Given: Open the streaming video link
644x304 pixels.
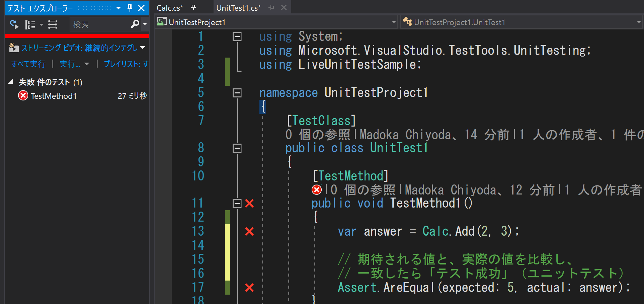Looking at the screenshot, I should coord(79,48).
